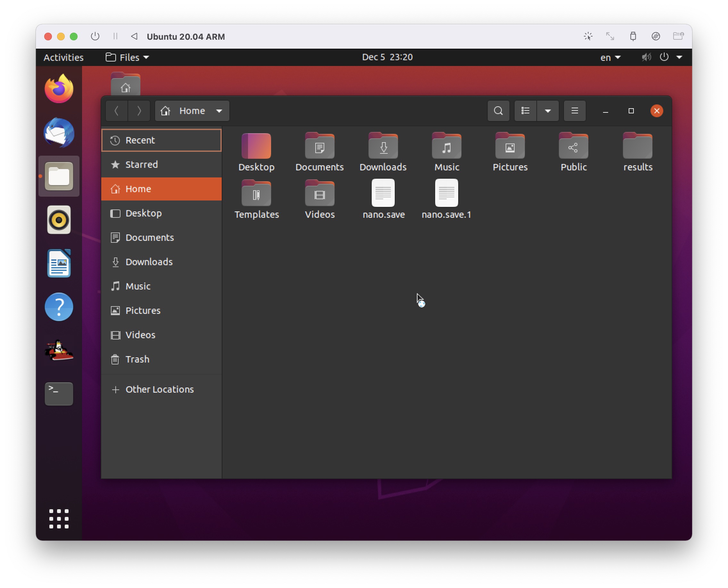The height and width of the screenshot is (588, 728).
Task: Click Activities in the top-left corner
Action: coord(63,57)
